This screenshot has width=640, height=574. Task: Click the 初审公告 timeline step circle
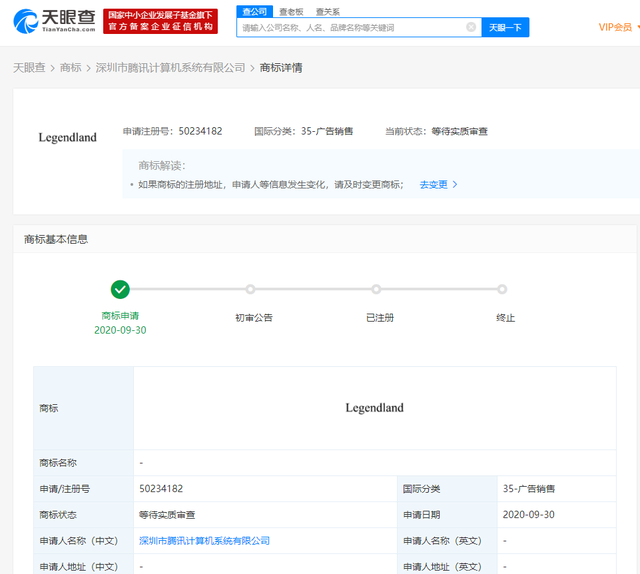point(250,289)
